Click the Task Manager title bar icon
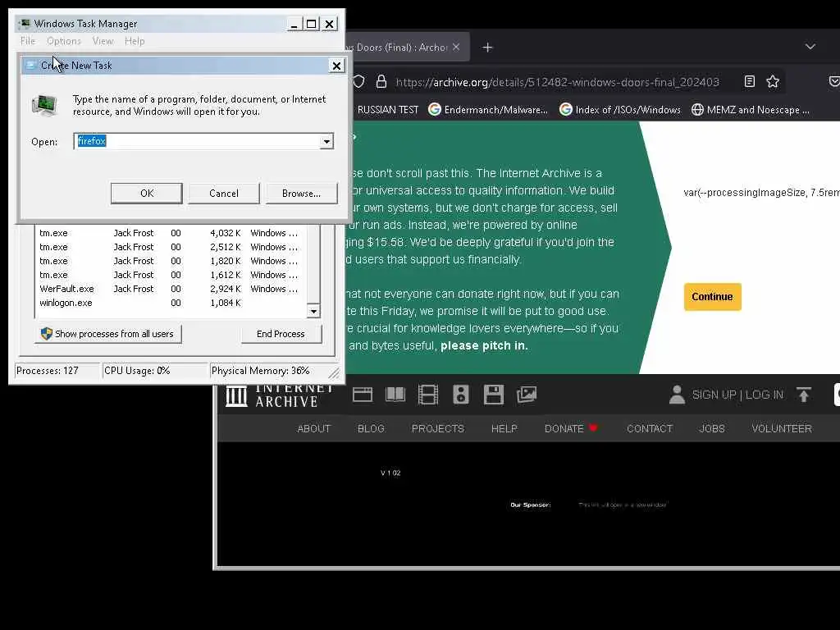This screenshot has height=630, width=840. point(25,24)
